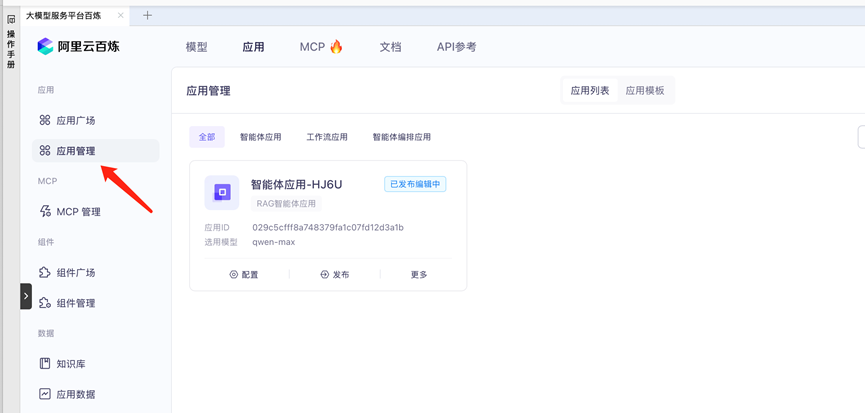This screenshot has width=865, height=413.
Task: Select the 全部 filter tab
Action: (207, 137)
